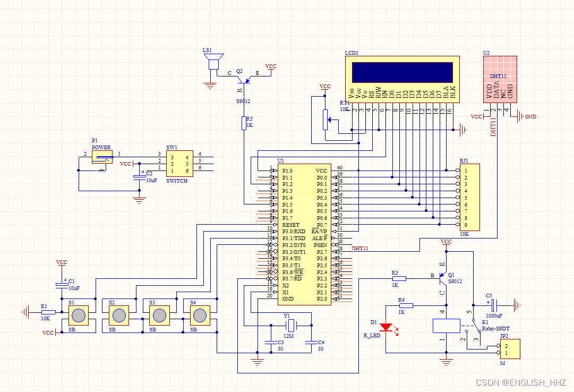Click the ground symbol right of C5
The width and height of the screenshot is (574, 392).
(517, 305)
